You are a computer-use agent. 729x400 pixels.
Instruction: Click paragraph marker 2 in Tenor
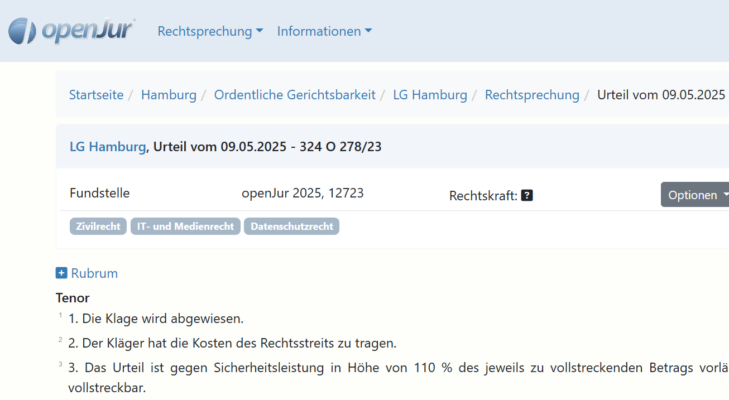[x=60, y=340]
